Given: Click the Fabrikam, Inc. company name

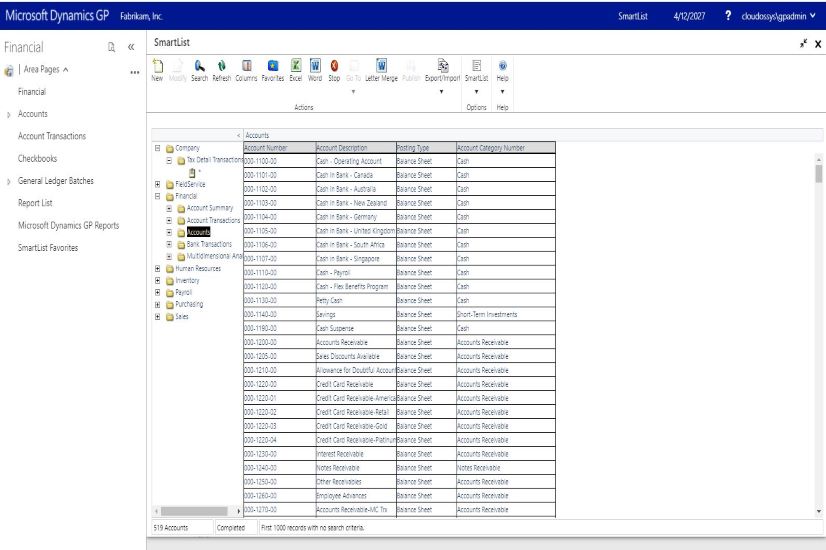Looking at the screenshot, I should coord(141,16).
